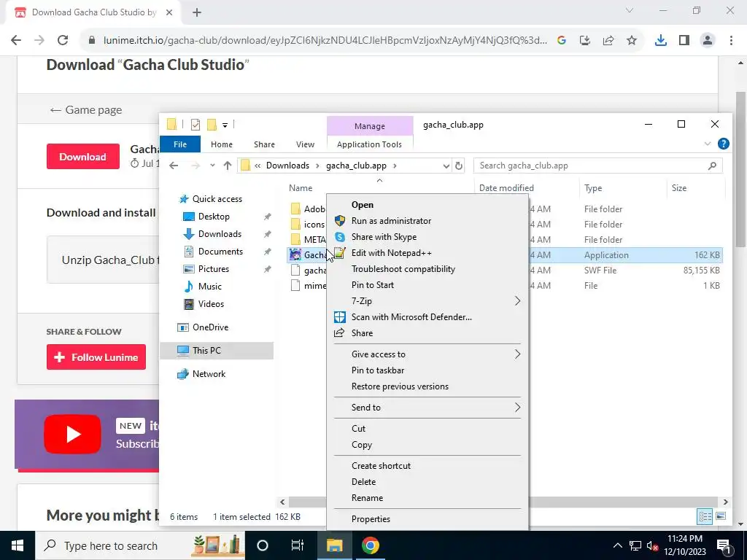This screenshot has width=747, height=560.
Task: Expand the Send to submenu
Action: [517, 408]
